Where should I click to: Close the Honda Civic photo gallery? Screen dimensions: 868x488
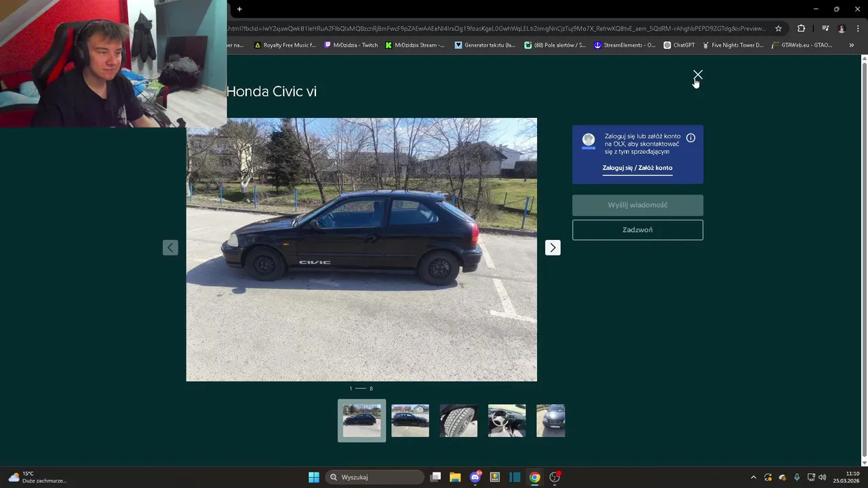698,75
